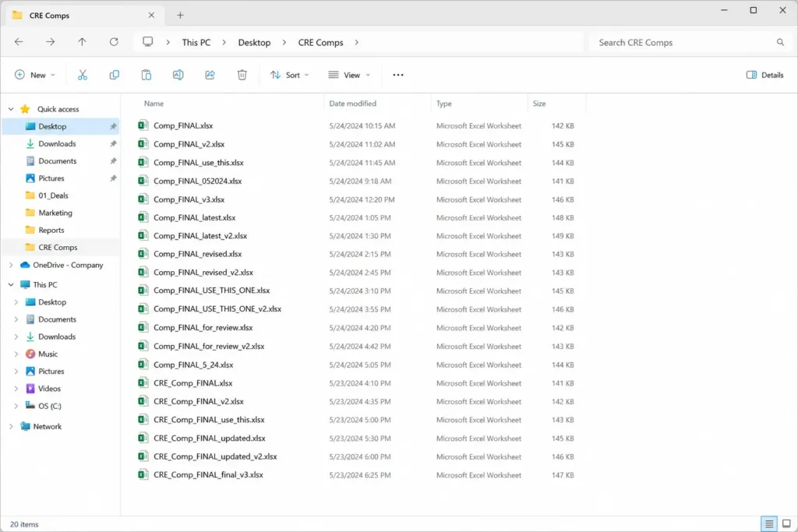Screen dimensions: 798x532
Task: Click the Paste clipboard icon
Action: [x=146, y=75]
